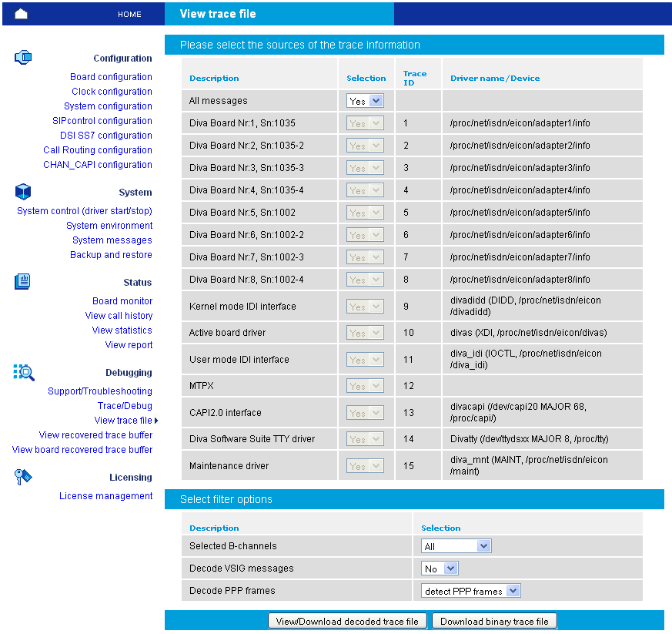
Task: Click the Licensing keys icon
Action: click(x=23, y=477)
